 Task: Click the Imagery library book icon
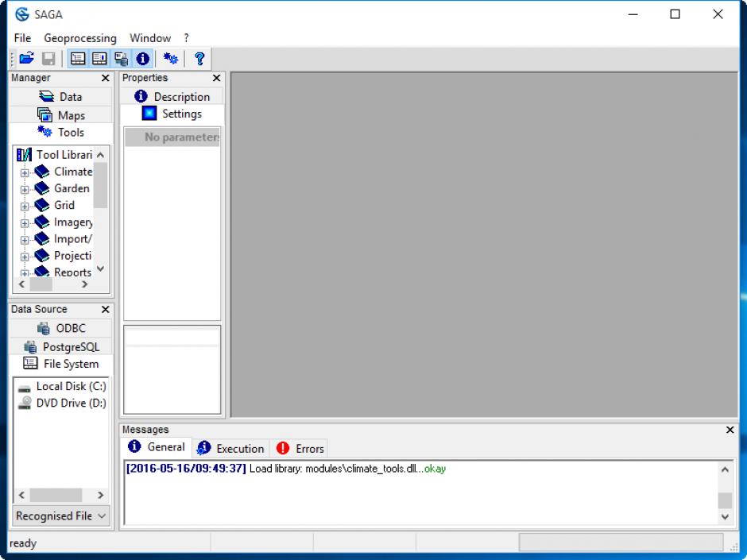pyautogui.click(x=42, y=222)
